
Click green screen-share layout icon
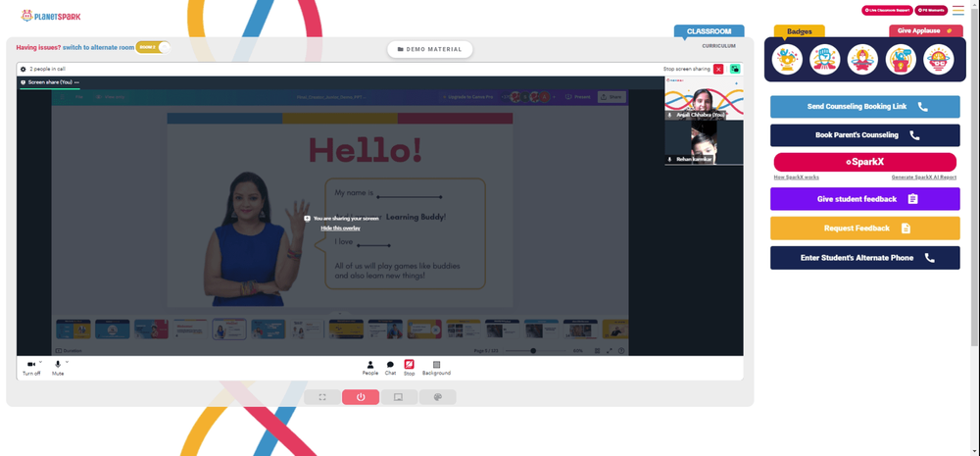click(735, 69)
